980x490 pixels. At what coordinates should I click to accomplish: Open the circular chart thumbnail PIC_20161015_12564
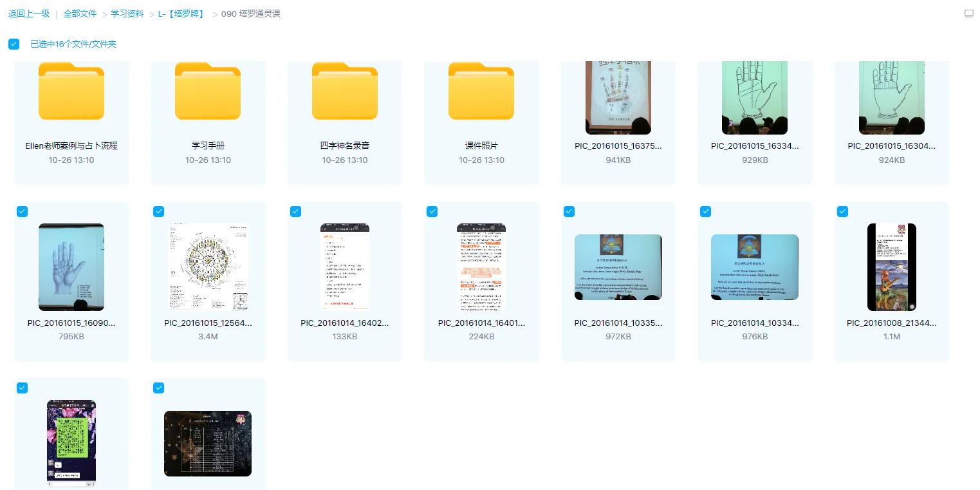click(x=208, y=267)
